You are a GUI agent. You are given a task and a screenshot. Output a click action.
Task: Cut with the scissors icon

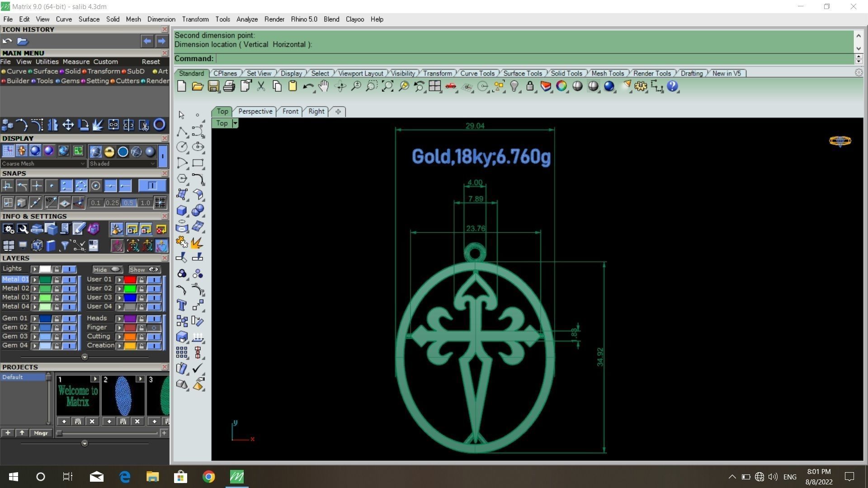[261, 86]
